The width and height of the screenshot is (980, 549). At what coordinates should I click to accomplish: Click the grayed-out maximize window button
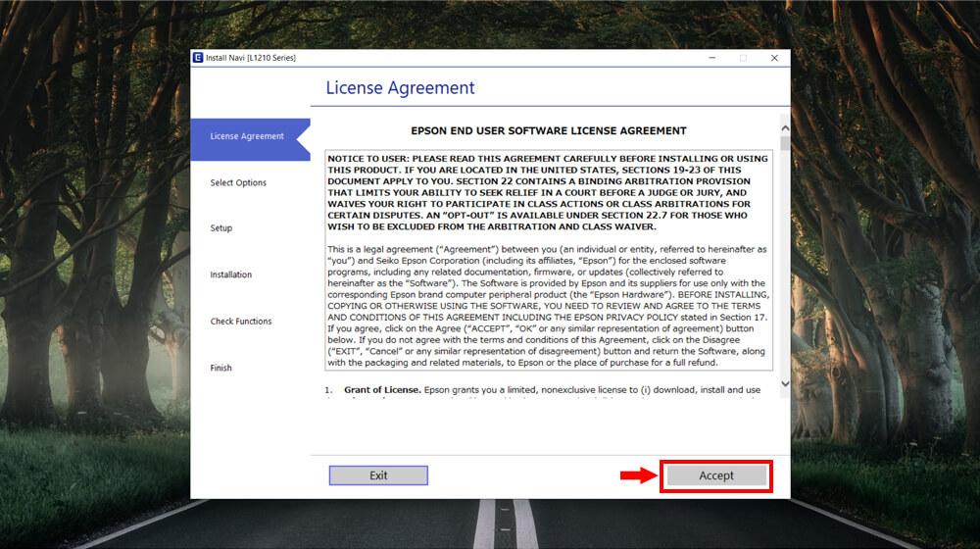(742, 58)
